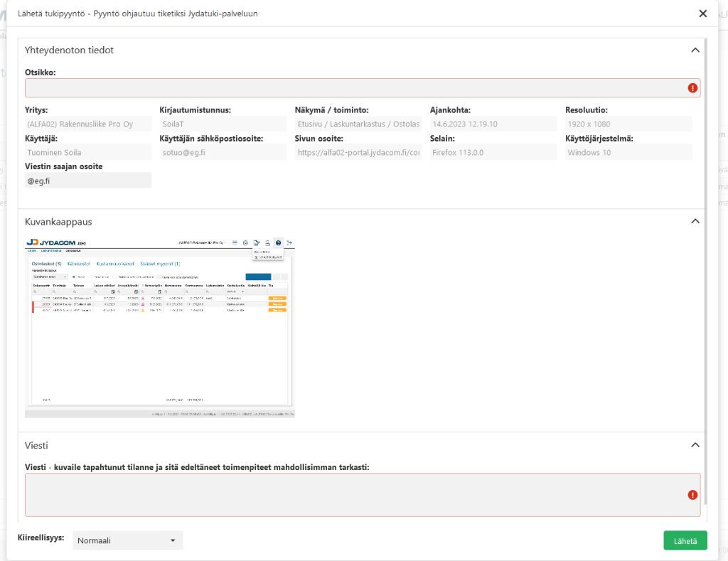This screenshot has height=561, width=728.
Task: Open the screenshot thumbnail preview
Action: coord(160,327)
